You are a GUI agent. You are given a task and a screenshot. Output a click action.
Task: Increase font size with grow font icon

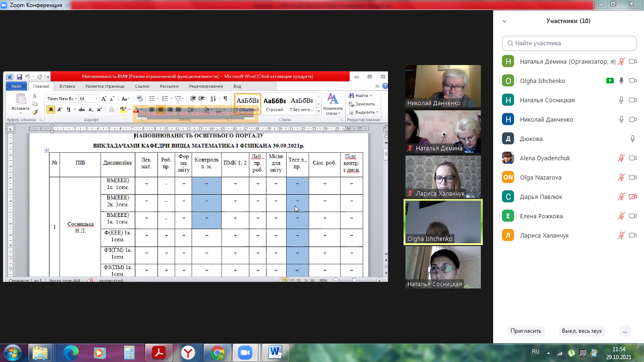(105, 99)
